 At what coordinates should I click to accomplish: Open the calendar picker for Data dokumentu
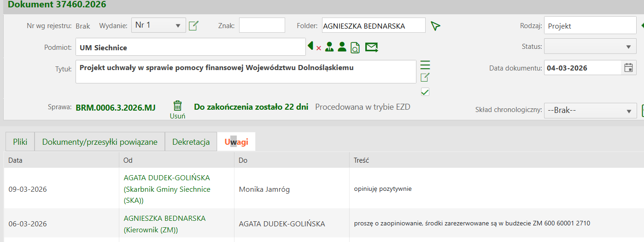[x=628, y=68]
